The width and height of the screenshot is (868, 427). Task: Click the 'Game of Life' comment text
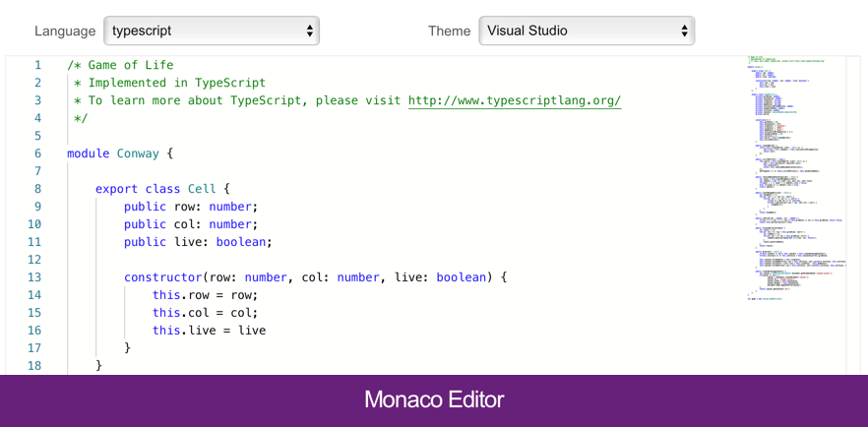coord(131,65)
